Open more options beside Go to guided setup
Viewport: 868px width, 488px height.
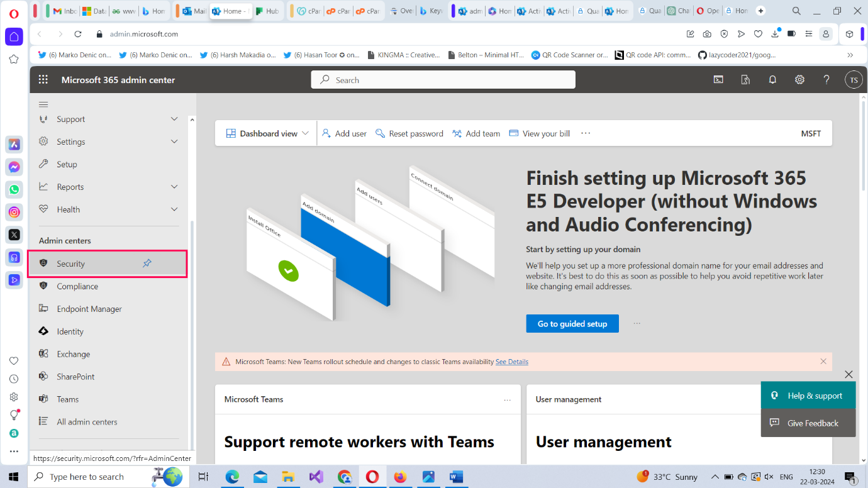point(637,324)
